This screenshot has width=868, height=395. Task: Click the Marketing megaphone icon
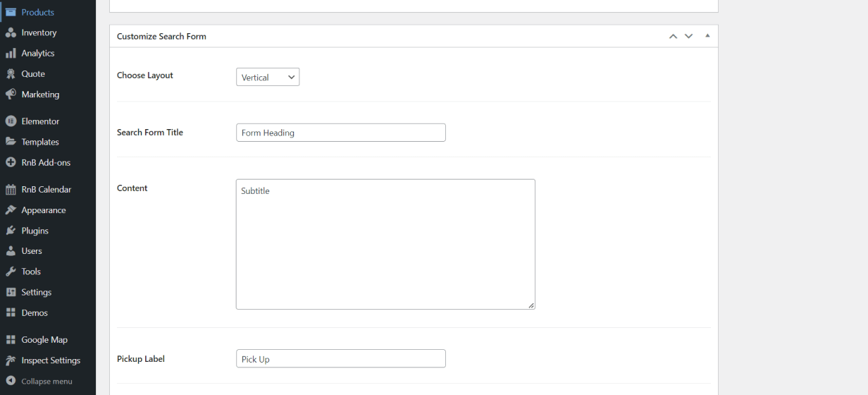pos(11,95)
